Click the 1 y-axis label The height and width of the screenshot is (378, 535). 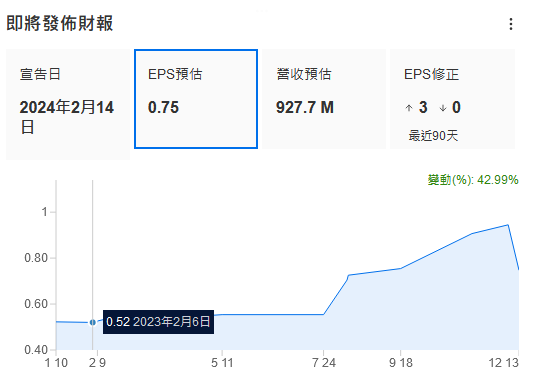[x=44, y=212]
